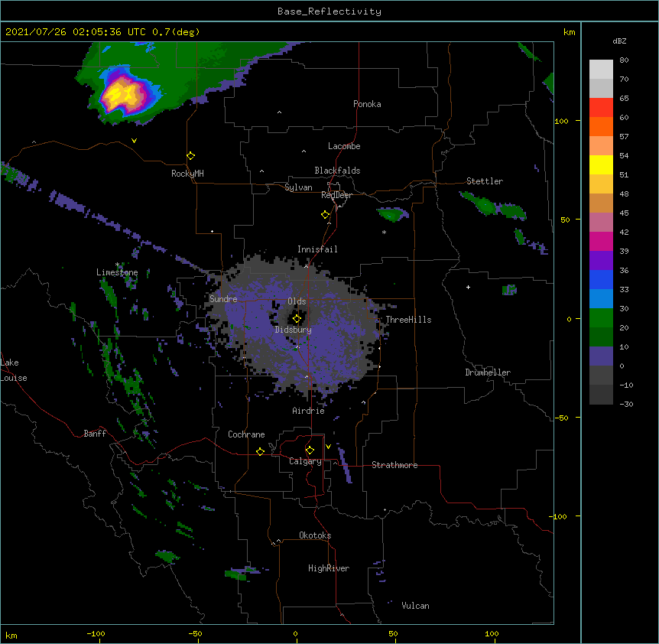Click the Drumheller town label
Viewport: 659px width, 644px height.
click(x=488, y=372)
